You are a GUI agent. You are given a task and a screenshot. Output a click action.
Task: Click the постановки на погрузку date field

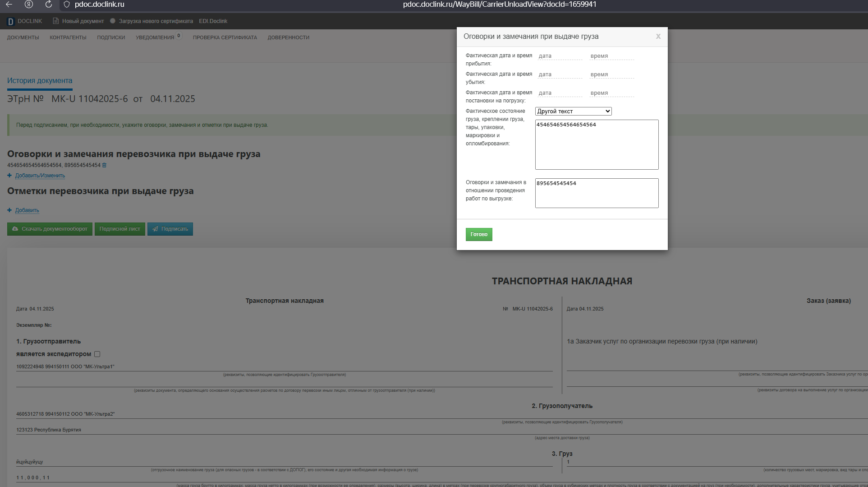(x=560, y=93)
